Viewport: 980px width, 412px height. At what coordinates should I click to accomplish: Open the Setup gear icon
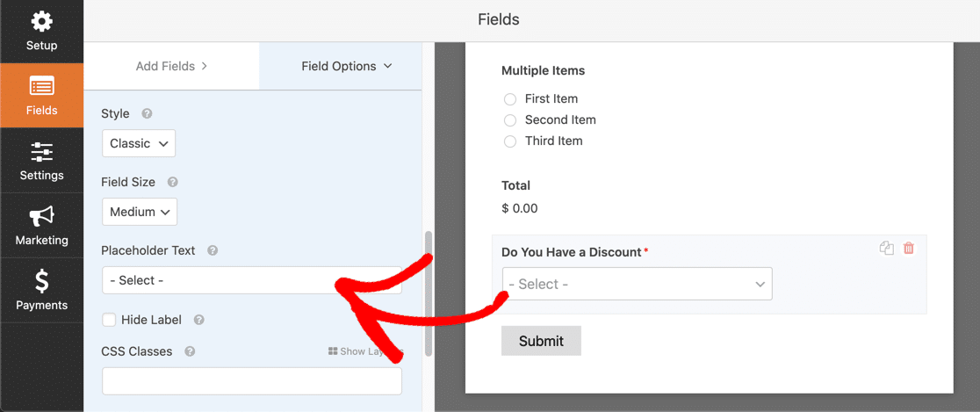tap(41, 23)
